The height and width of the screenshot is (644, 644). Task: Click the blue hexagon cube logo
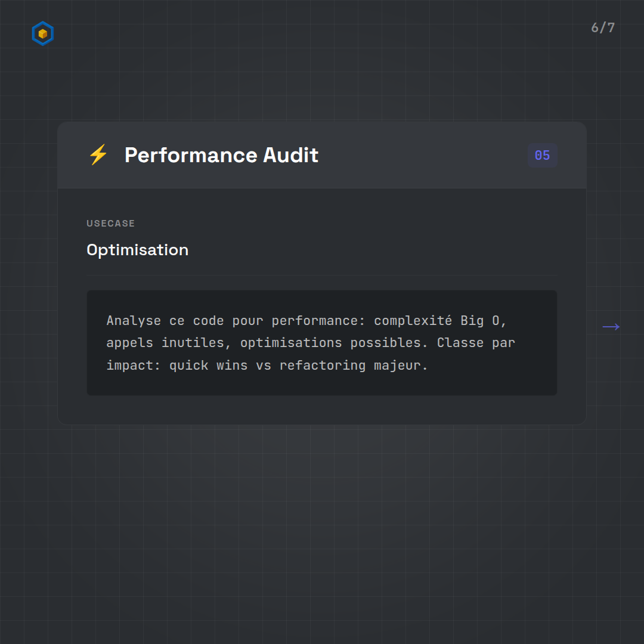[42, 33]
